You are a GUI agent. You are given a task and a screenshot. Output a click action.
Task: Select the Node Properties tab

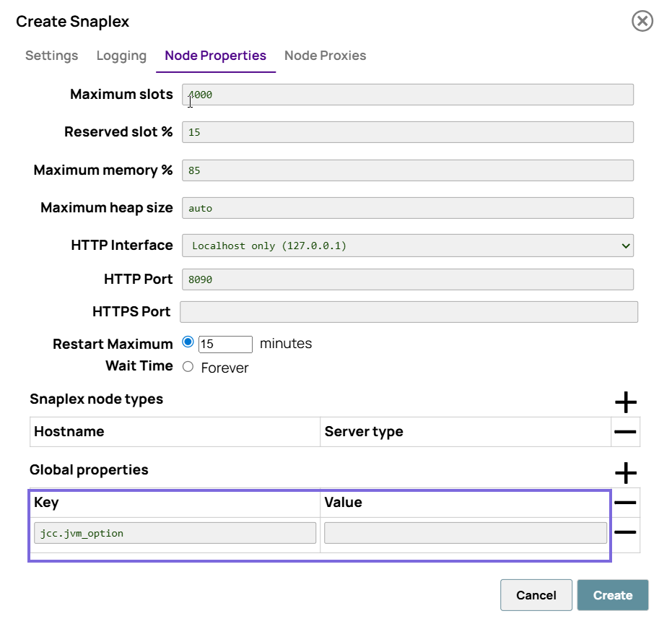pos(215,56)
